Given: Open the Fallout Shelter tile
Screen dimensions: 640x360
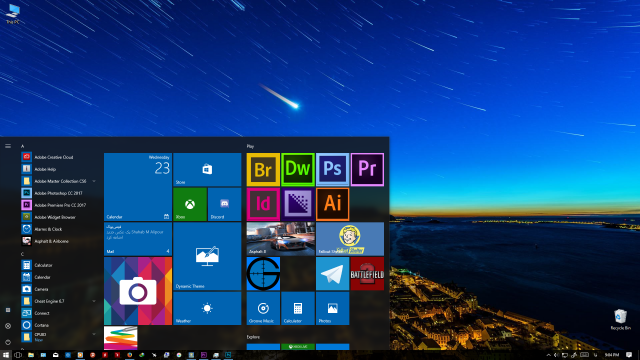Looking at the screenshot, I should [x=350, y=239].
